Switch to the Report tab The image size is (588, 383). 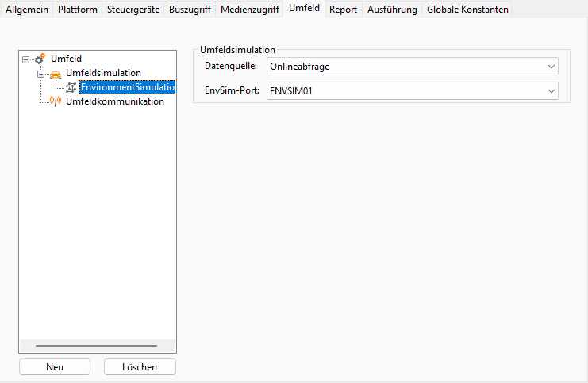(x=343, y=10)
